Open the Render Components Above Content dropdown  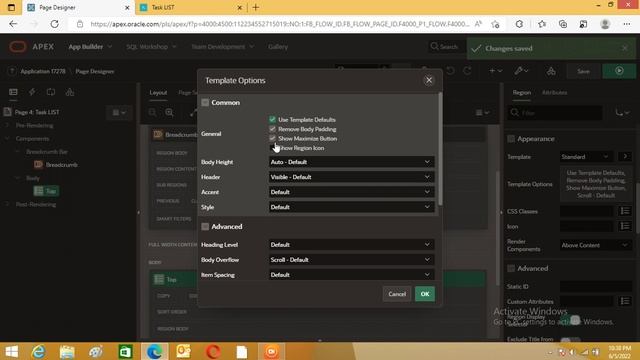point(596,245)
